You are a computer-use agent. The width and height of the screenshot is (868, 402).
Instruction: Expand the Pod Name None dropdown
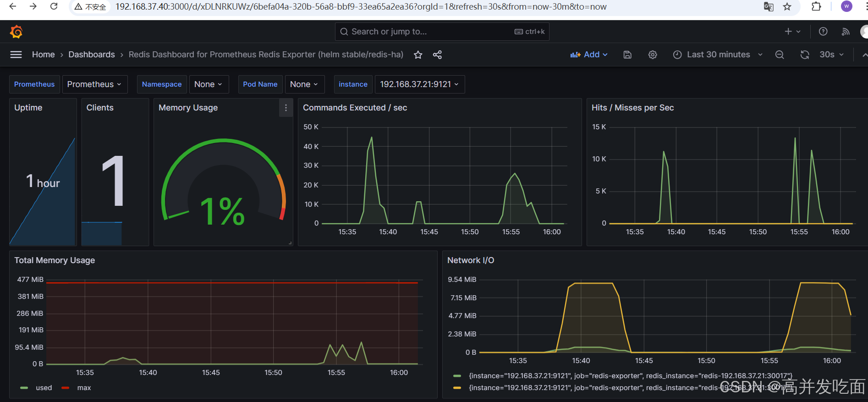[304, 84]
